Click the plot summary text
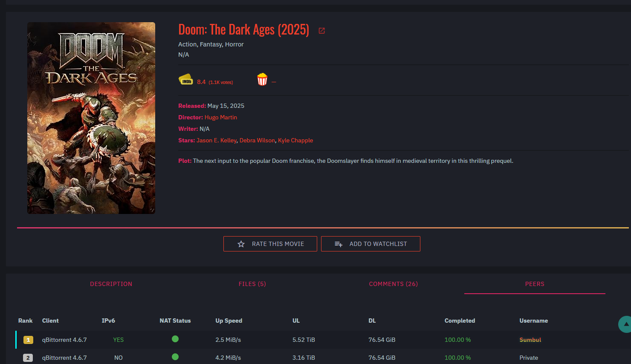This screenshot has width=631, height=364. click(353, 161)
